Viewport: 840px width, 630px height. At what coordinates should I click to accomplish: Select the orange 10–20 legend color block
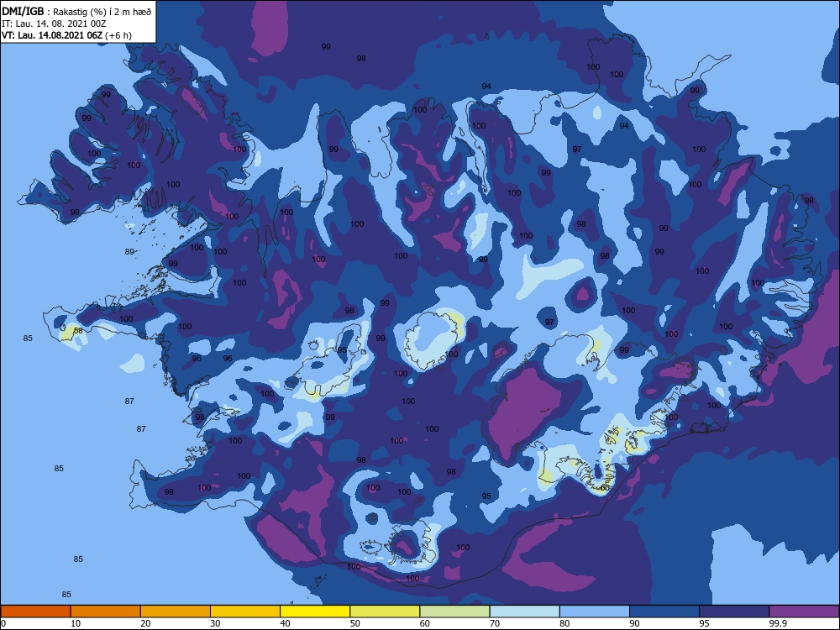(106, 612)
